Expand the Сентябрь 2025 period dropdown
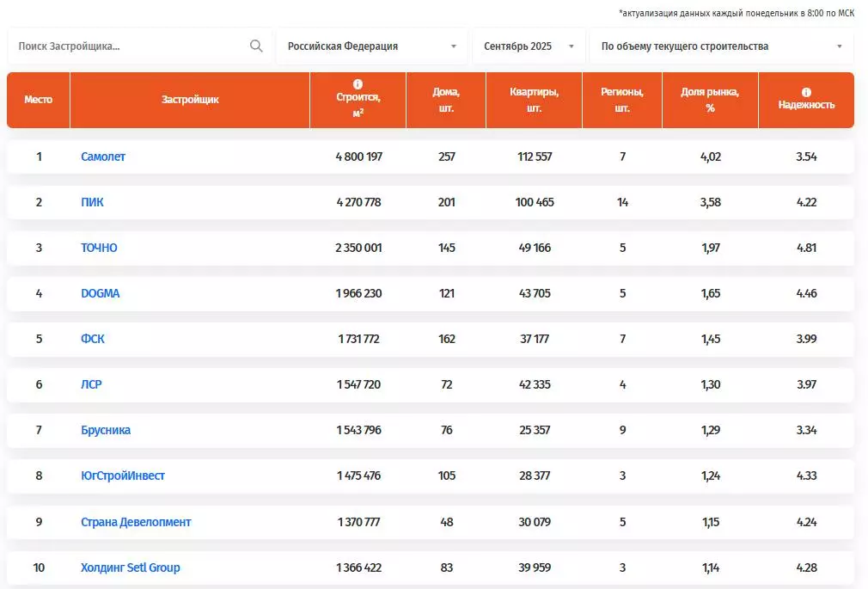Image resolution: width=868 pixels, height=589 pixels. (529, 46)
